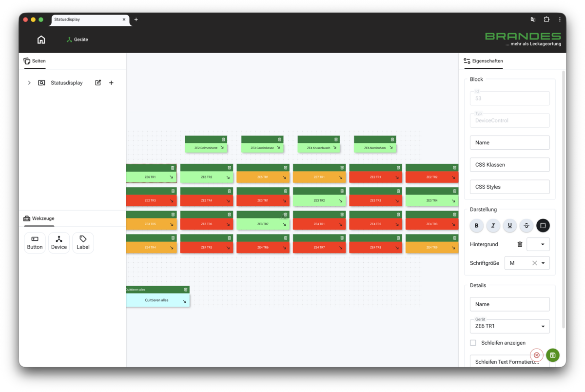Switch to the Eigenschaften tab
Image resolution: width=585 pixels, height=392 pixels.
pos(483,61)
